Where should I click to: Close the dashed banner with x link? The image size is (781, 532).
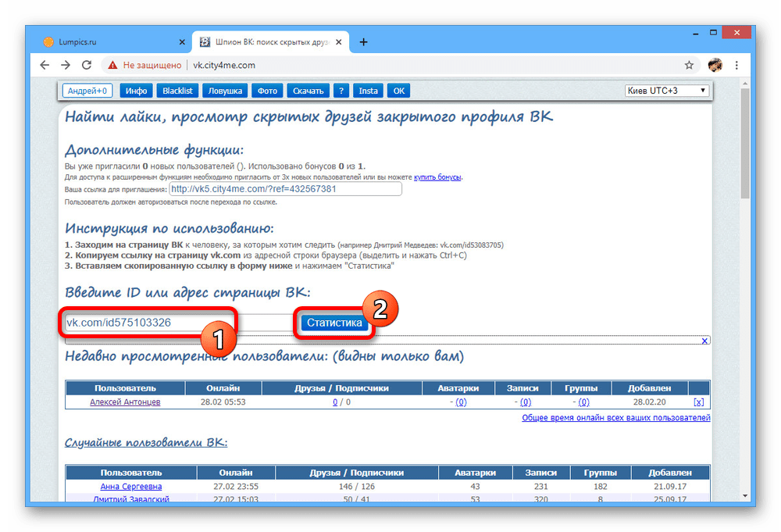(x=704, y=341)
